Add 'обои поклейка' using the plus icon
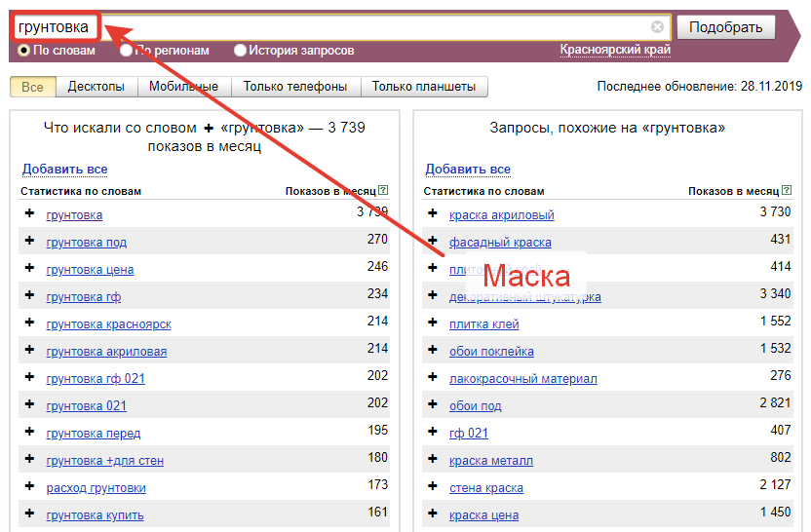Viewport: 811px width, 532px height. coord(433,350)
